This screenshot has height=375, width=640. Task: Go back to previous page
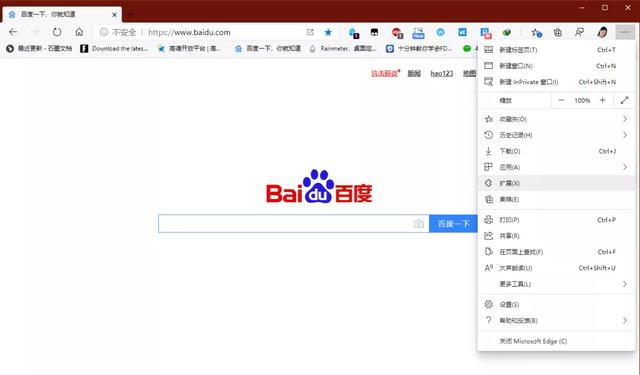(x=13, y=32)
